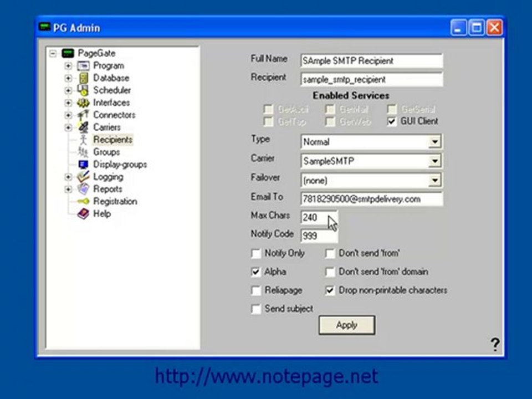Click the Recipient input field

pyautogui.click(x=371, y=79)
